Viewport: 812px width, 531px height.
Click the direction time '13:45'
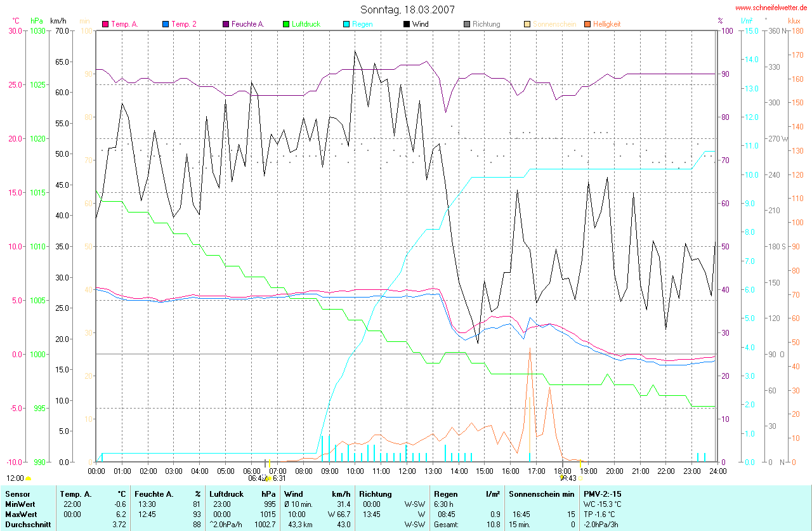click(x=372, y=514)
